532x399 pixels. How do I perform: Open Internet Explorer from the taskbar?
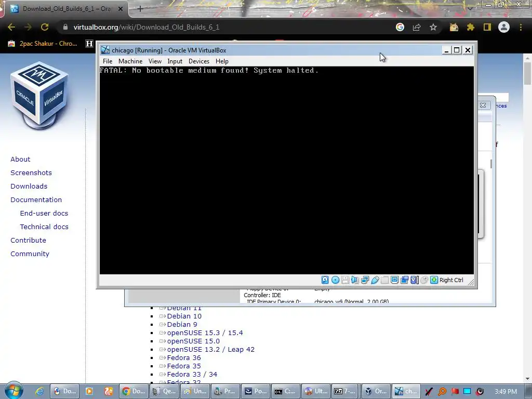[x=39, y=391]
